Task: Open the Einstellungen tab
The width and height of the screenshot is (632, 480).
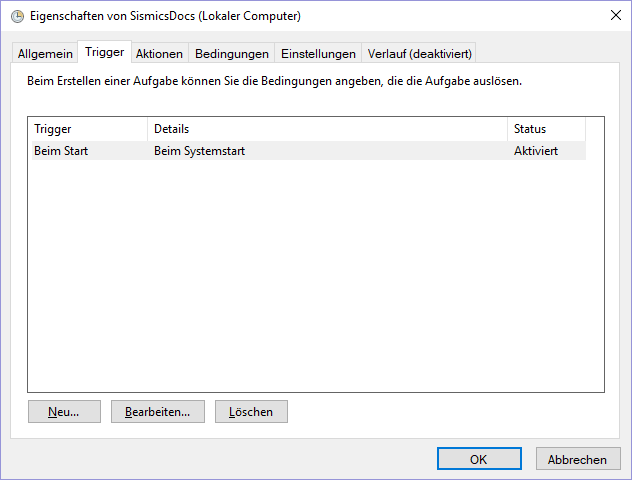Action: [318, 54]
